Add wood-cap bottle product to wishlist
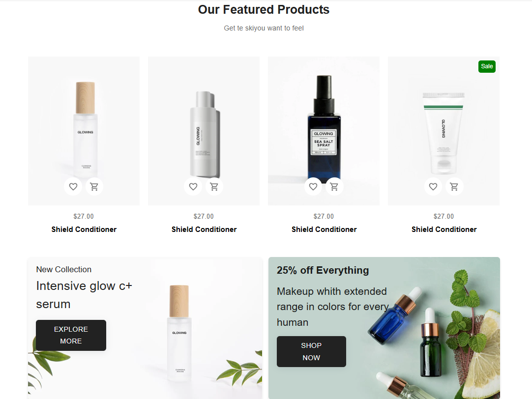This screenshot has height=399, width=532. pyautogui.click(x=73, y=186)
